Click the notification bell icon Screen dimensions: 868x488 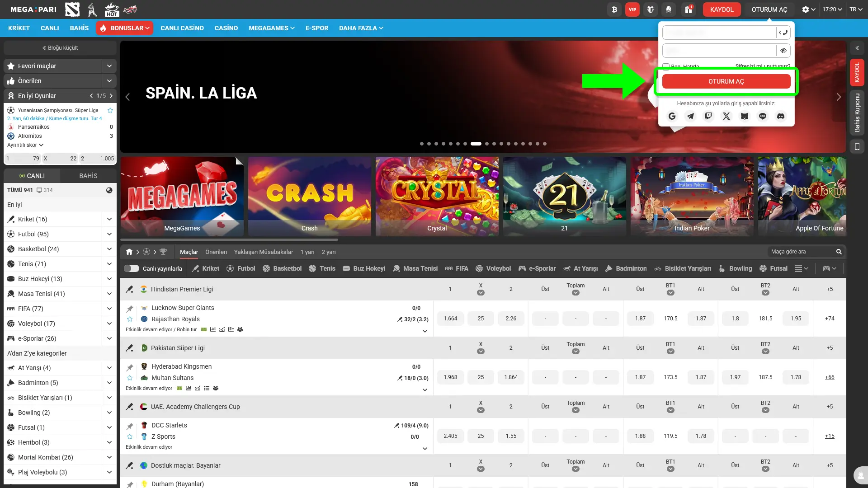click(x=669, y=9)
